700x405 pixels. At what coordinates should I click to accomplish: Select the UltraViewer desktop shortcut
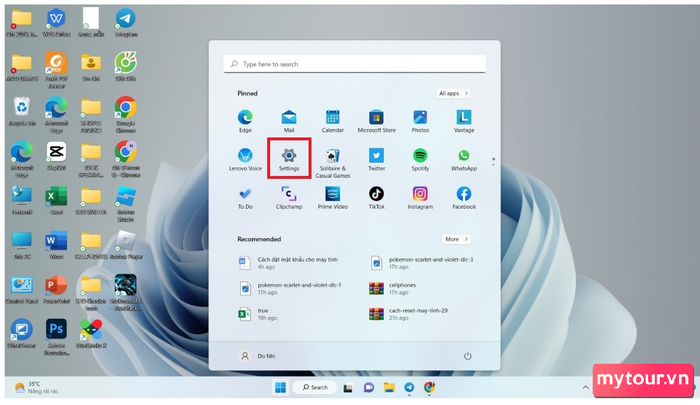point(21,334)
